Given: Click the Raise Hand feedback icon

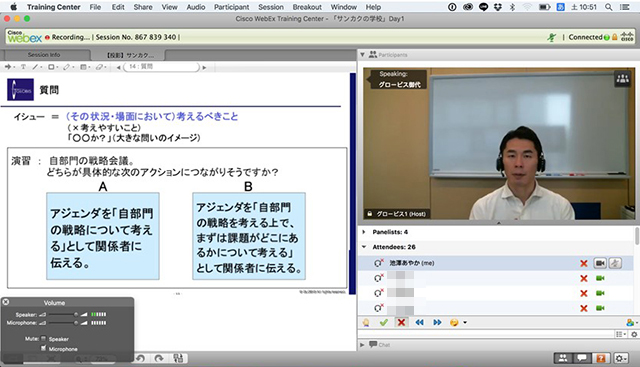Looking at the screenshot, I should pyautogui.click(x=366, y=323).
